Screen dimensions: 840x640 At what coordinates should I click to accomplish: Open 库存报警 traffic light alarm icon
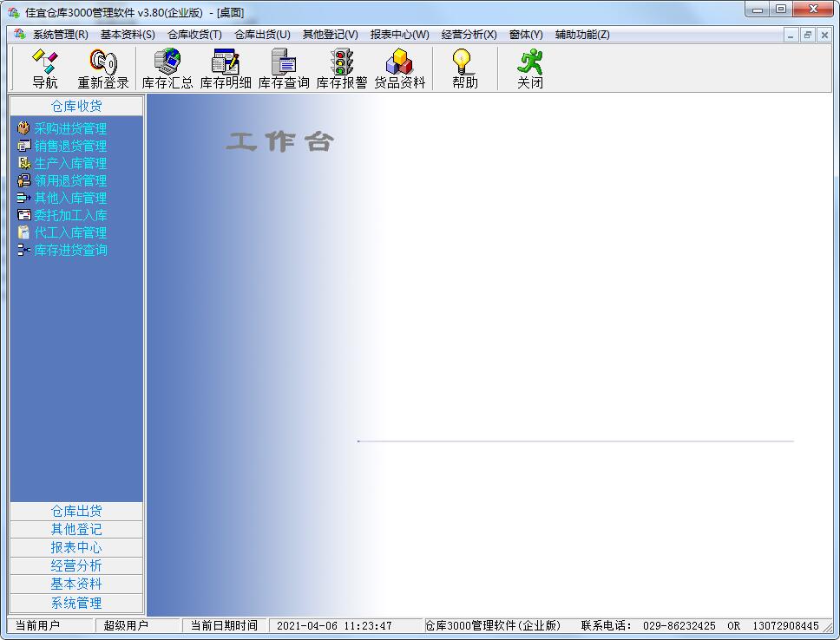point(342,62)
